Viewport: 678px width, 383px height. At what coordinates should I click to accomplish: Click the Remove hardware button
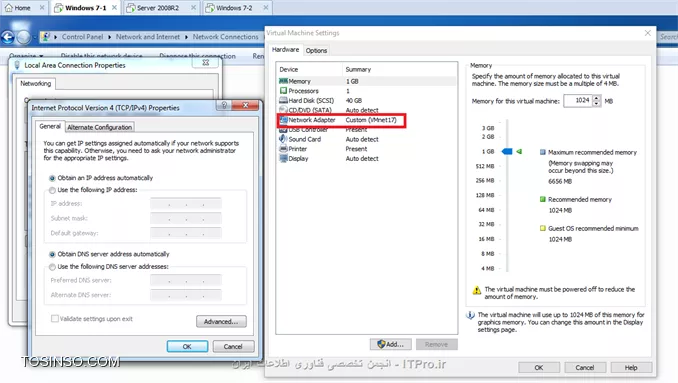coord(436,344)
